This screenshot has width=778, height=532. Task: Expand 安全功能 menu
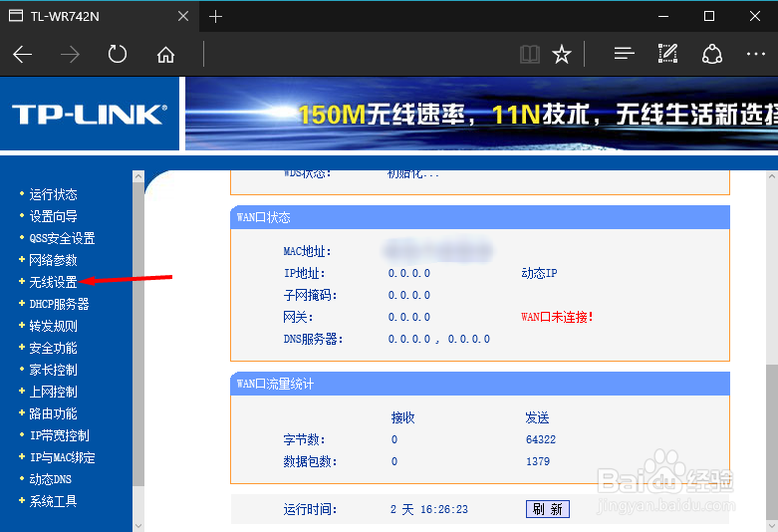[53, 348]
